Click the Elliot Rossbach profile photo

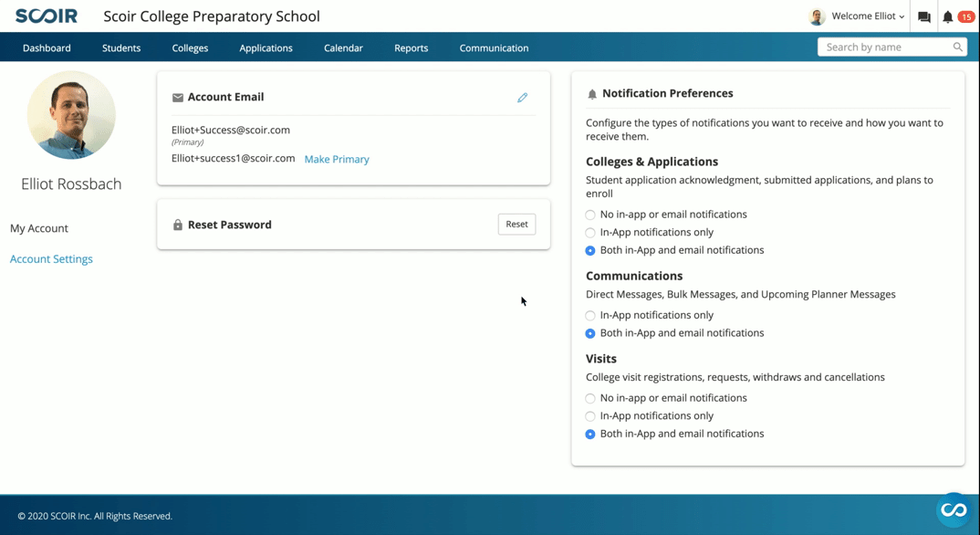point(71,115)
